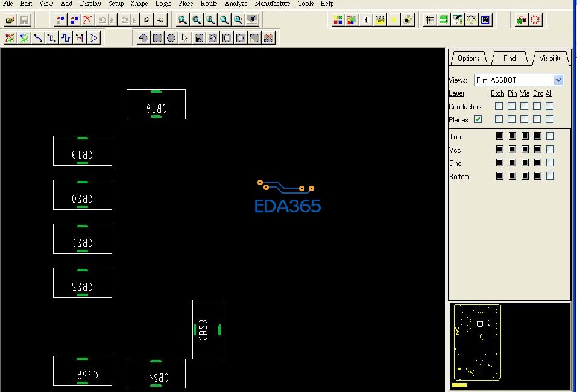Image resolution: width=577 pixels, height=392 pixels.
Task: Click the Zoom Out minus magnifier
Action: click(x=224, y=20)
